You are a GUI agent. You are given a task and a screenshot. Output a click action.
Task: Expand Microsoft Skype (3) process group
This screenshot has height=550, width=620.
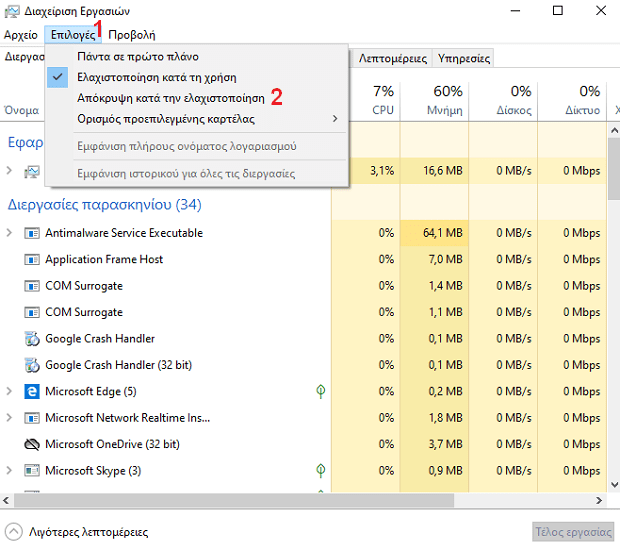click(9, 471)
